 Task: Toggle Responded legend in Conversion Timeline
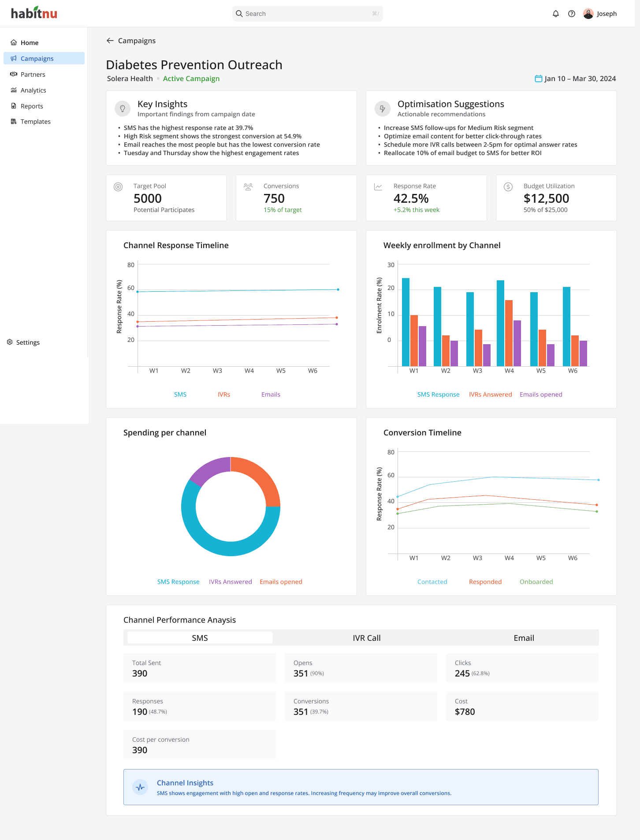pos(485,582)
